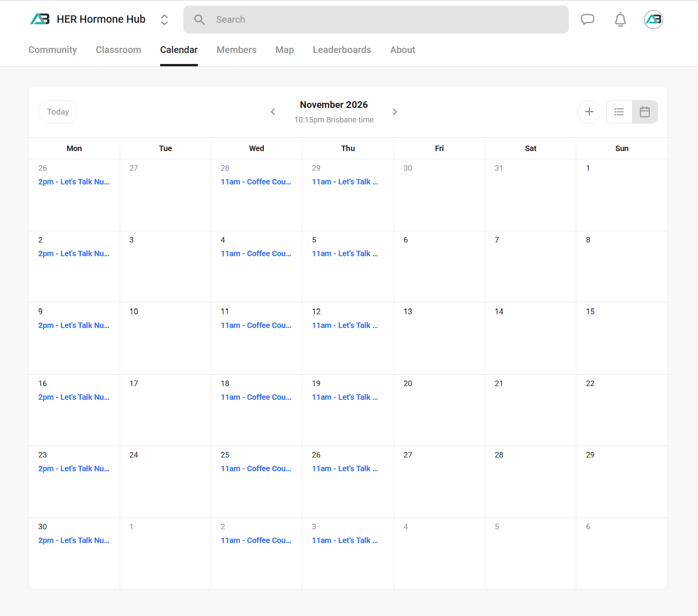Viewport: 698px width, 616px height.
Task: Open the notifications bell
Action: tap(620, 19)
